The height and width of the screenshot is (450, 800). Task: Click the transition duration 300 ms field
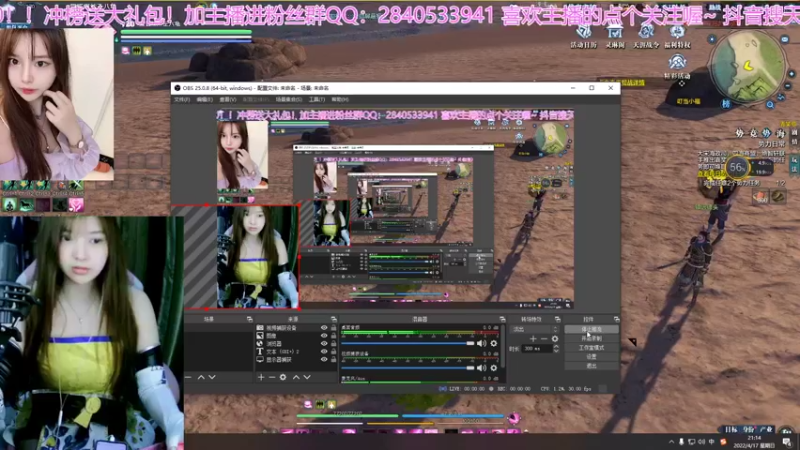(536, 348)
